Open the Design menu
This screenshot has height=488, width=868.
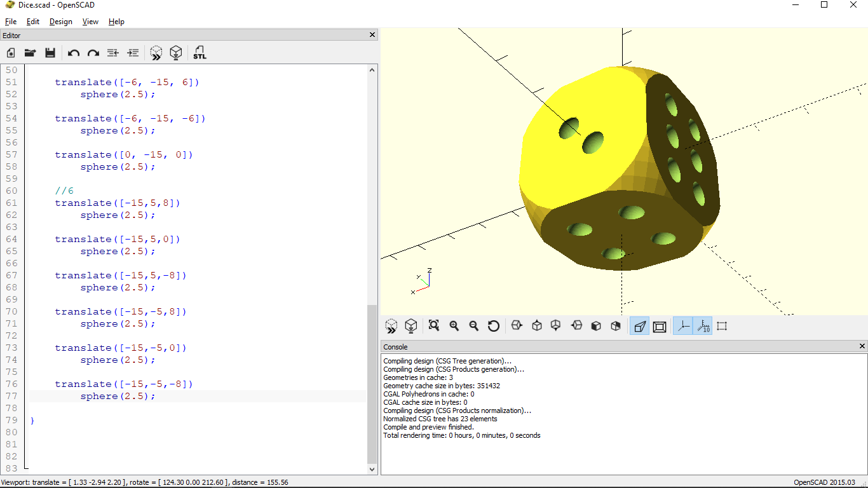point(61,22)
